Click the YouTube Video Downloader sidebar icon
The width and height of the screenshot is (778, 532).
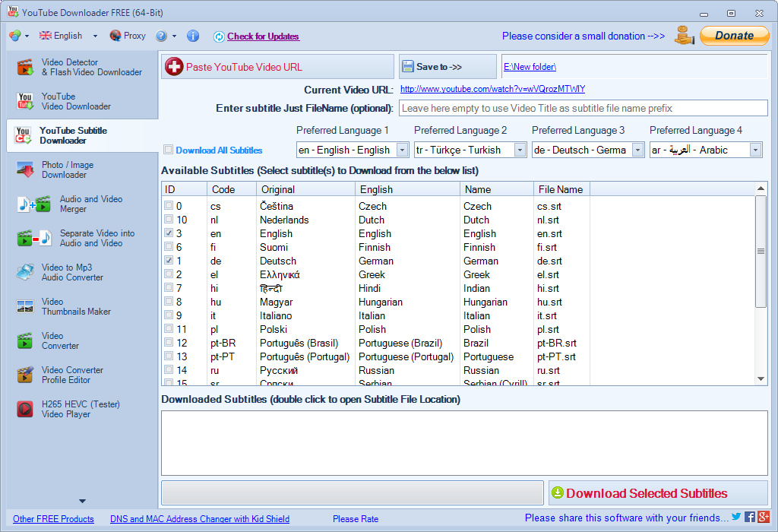click(x=25, y=101)
